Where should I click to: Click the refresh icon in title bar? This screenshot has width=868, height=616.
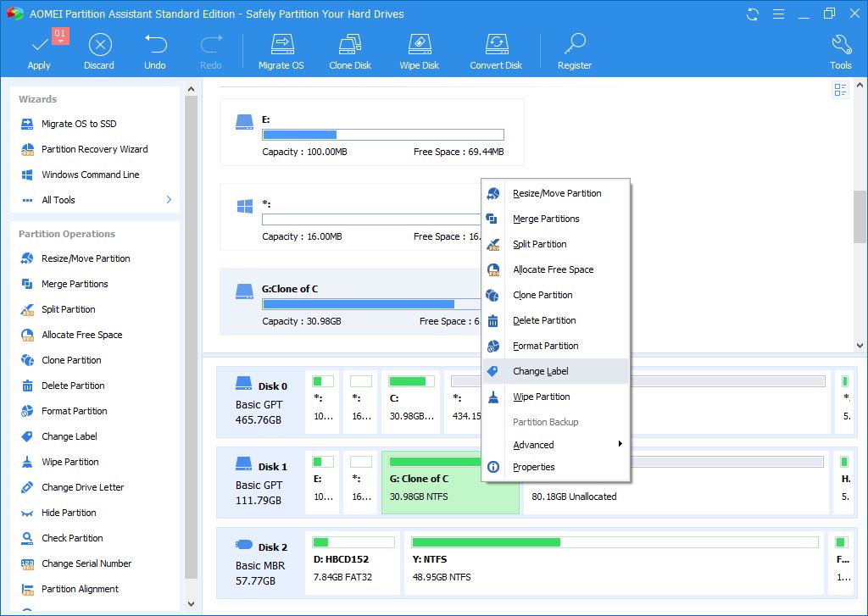(753, 14)
